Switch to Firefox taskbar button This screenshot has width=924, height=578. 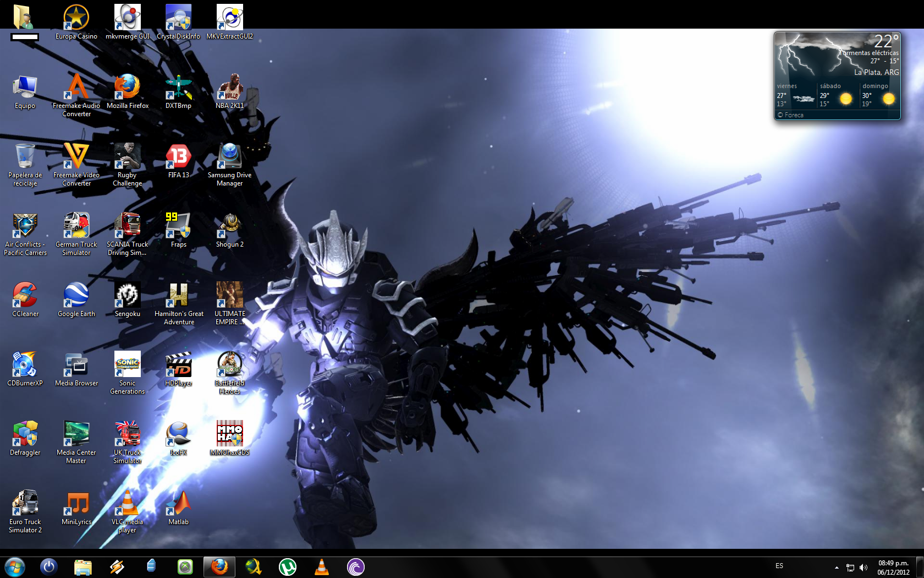point(219,566)
